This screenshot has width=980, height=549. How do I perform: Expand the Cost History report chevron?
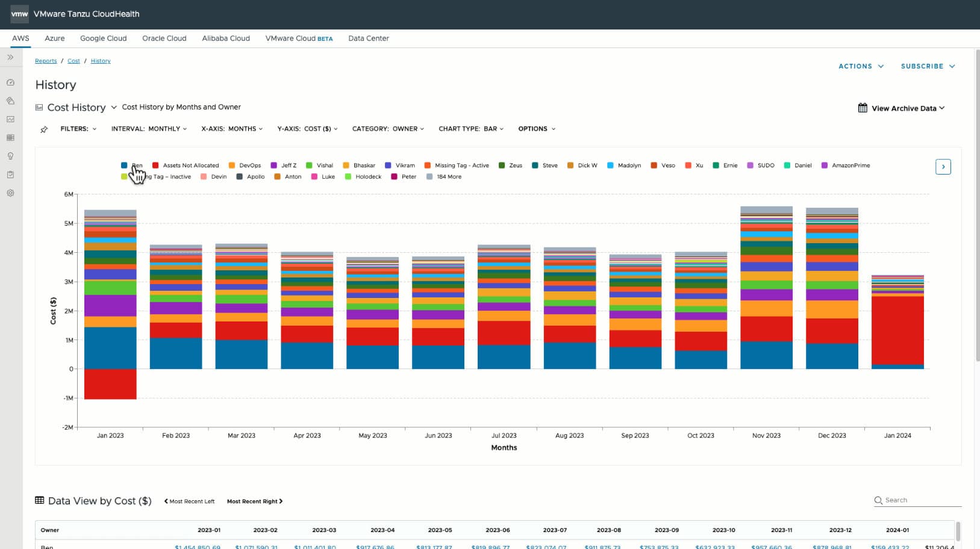pyautogui.click(x=114, y=107)
